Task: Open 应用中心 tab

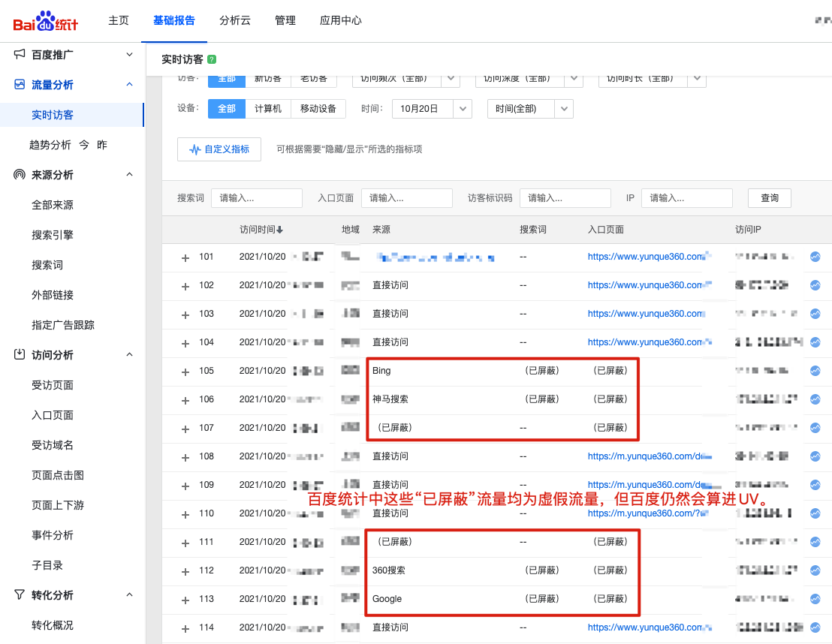Action: pyautogui.click(x=341, y=20)
